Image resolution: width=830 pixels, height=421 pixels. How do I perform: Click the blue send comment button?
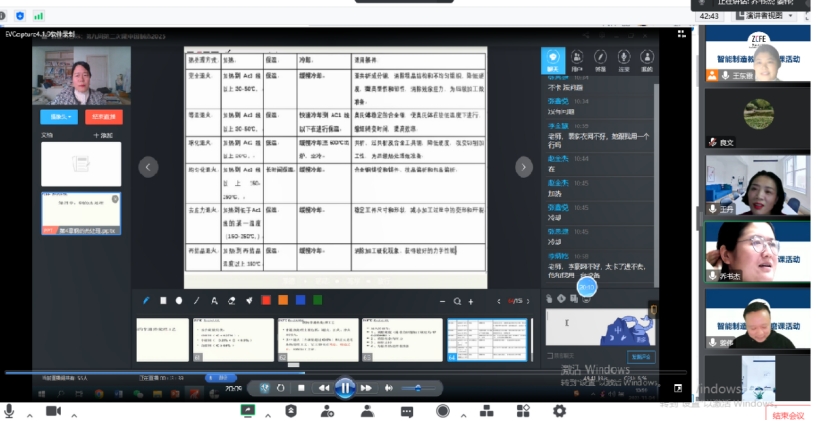point(641,357)
